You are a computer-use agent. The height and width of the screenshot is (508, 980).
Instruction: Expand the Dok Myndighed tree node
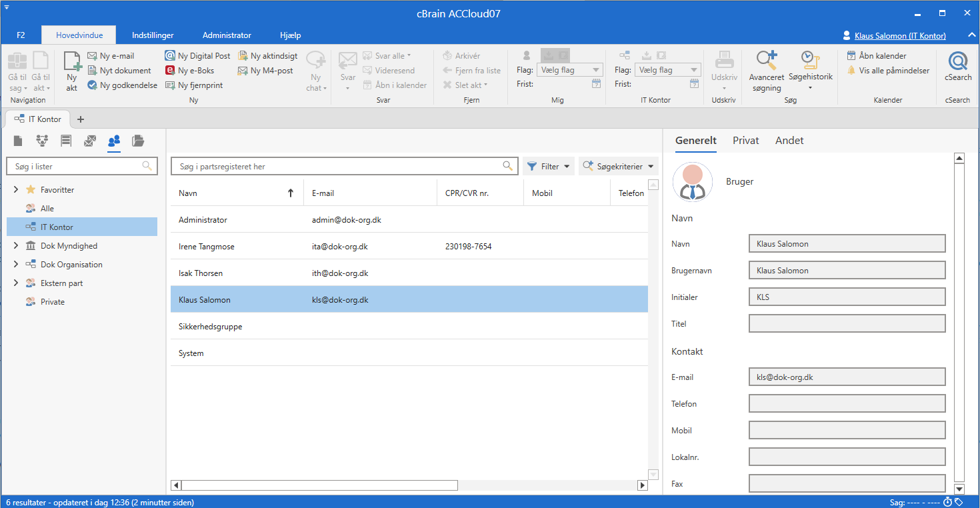pos(16,246)
